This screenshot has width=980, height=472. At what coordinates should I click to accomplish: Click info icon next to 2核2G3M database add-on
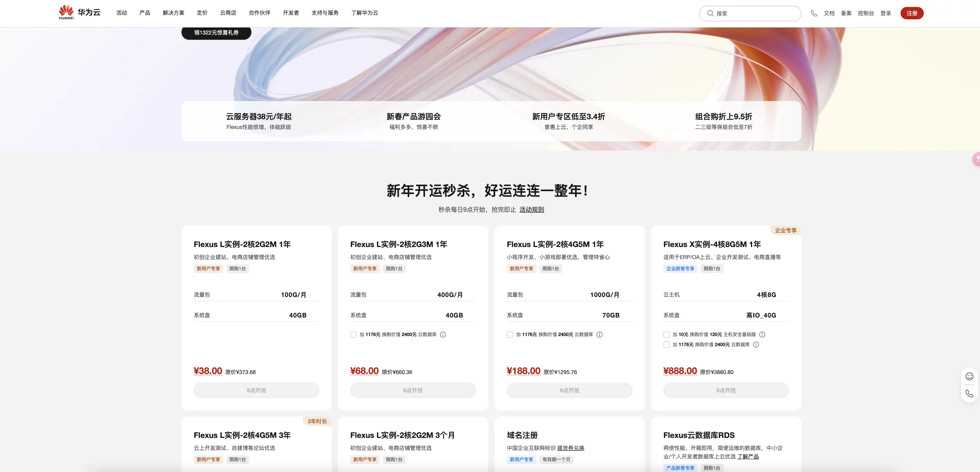pyautogui.click(x=443, y=335)
